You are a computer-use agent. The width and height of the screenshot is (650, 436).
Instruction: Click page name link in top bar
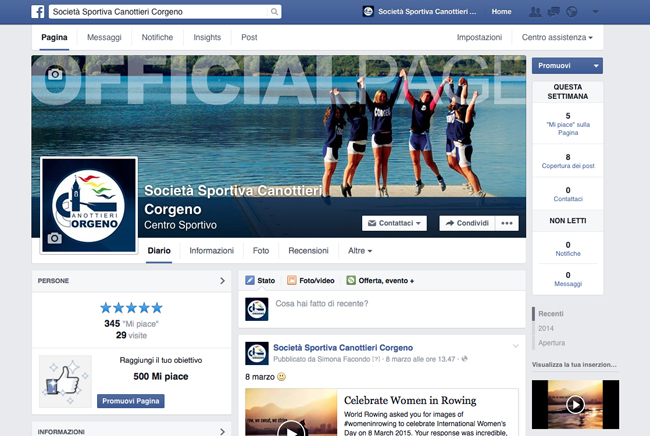point(427,12)
